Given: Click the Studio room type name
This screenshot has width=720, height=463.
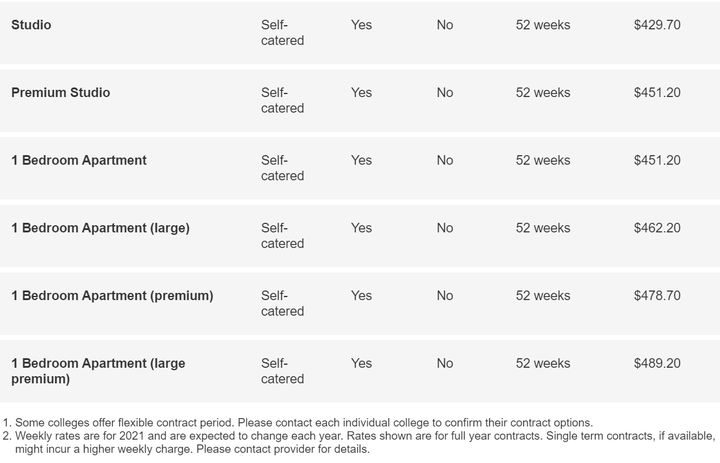Looking at the screenshot, I should coord(31,25).
